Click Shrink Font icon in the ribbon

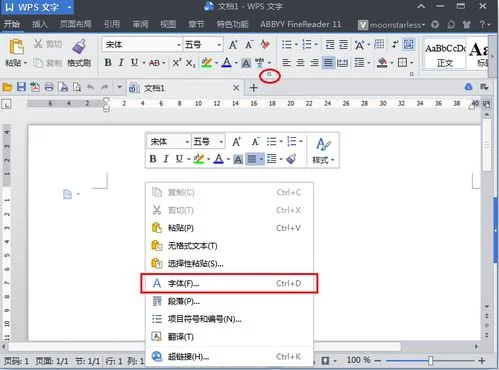click(x=249, y=45)
